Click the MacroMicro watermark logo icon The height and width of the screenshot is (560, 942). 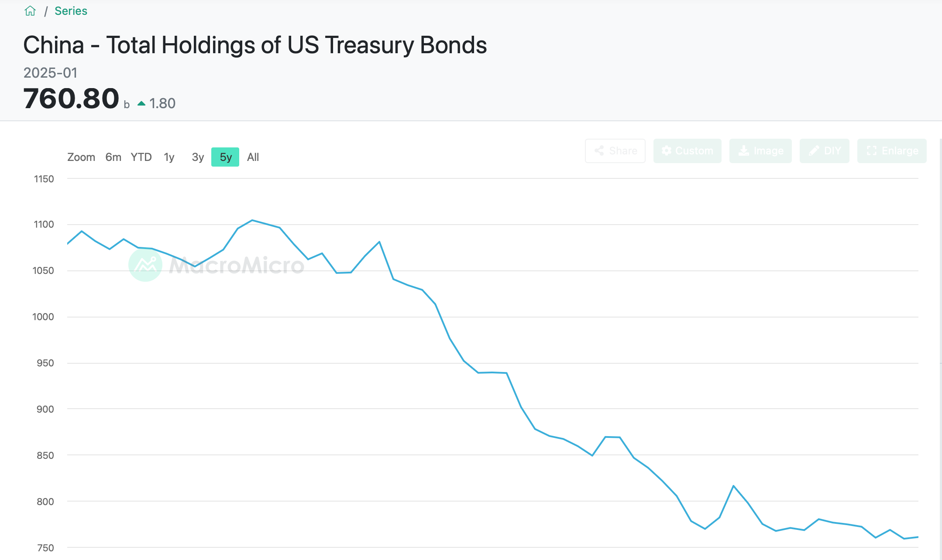point(145,265)
